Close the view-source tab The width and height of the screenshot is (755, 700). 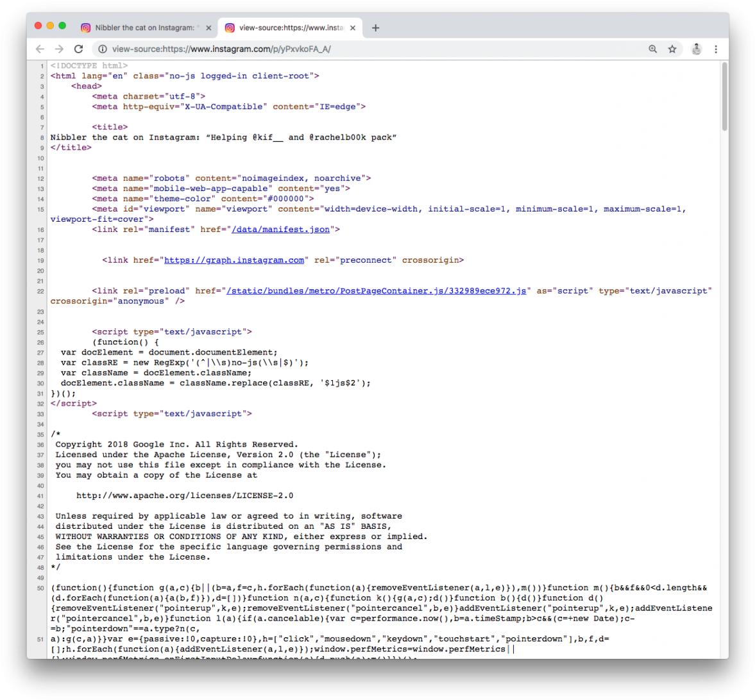(x=353, y=28)
